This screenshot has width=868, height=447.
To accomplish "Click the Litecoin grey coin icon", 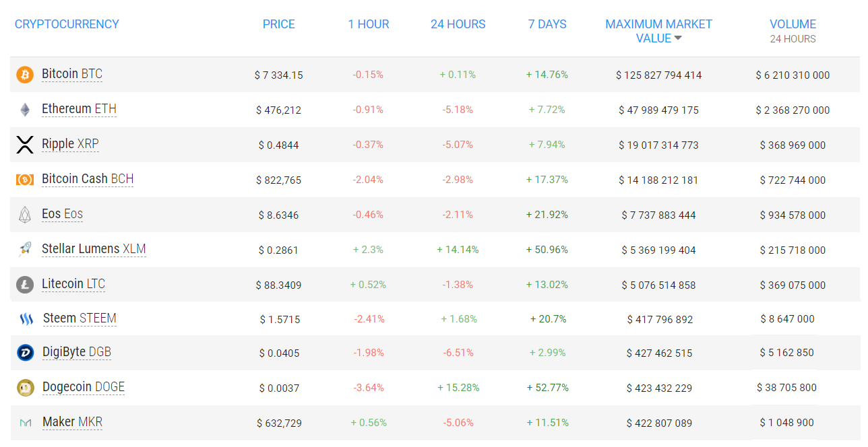I will (25, 285).
